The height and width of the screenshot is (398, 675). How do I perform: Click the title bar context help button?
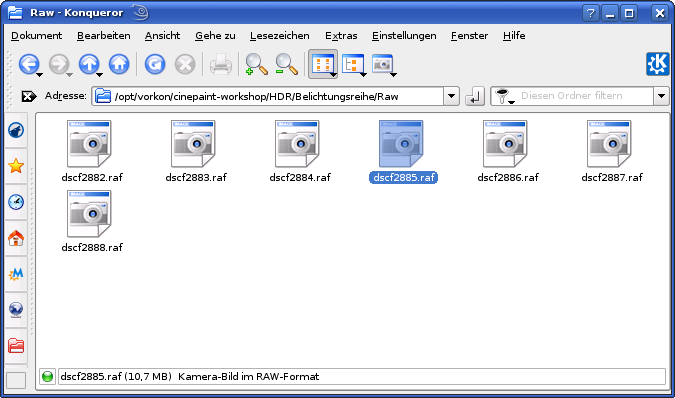tap(591, 13)
